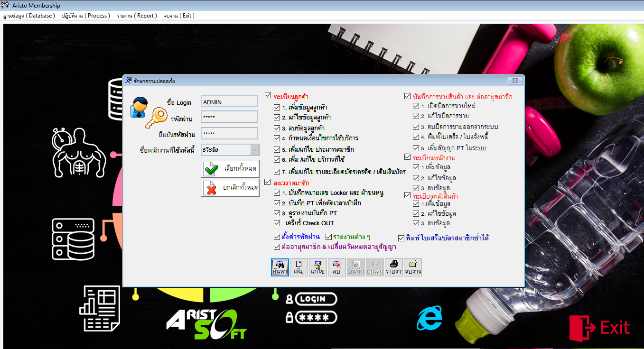Toggle 6. เพิ่ม /แก้ไข บริการที่ใช้ checkbox

click(277, 159)
